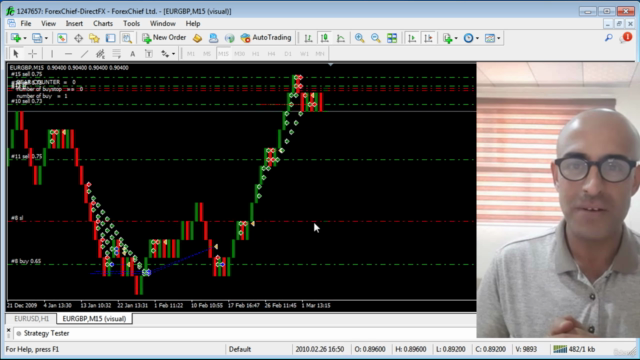Switch to the EURUSD,H1 chart tab
640x360 pixels.
click(x=31, y=319)
